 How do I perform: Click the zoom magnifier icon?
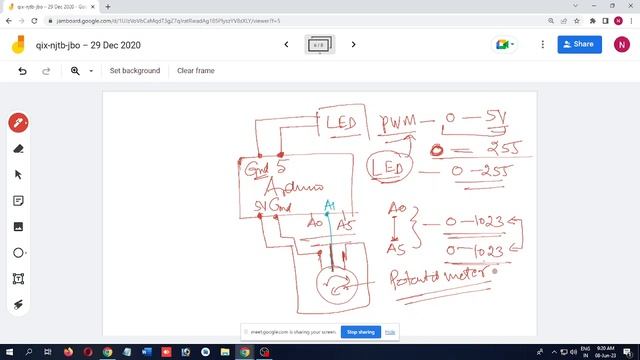[75, 71]
